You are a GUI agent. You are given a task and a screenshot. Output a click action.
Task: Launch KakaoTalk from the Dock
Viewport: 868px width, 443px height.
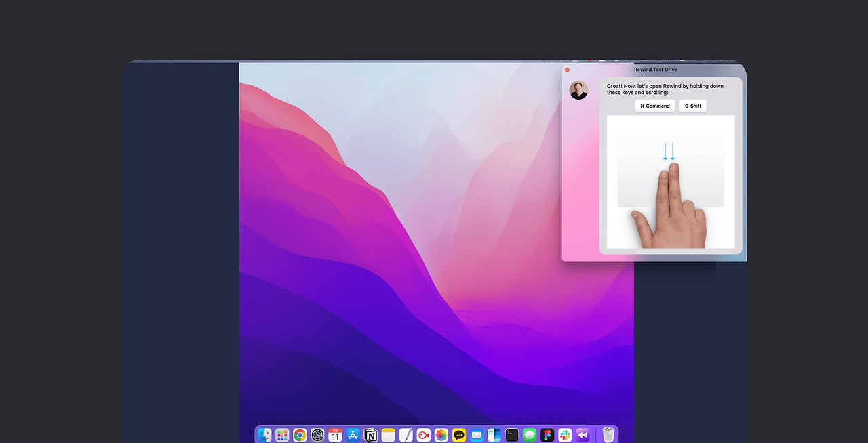(459, 435)
